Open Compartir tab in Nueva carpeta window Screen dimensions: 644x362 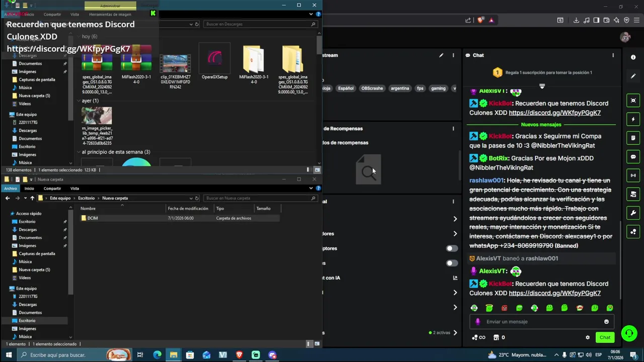(x=52, y=189)
